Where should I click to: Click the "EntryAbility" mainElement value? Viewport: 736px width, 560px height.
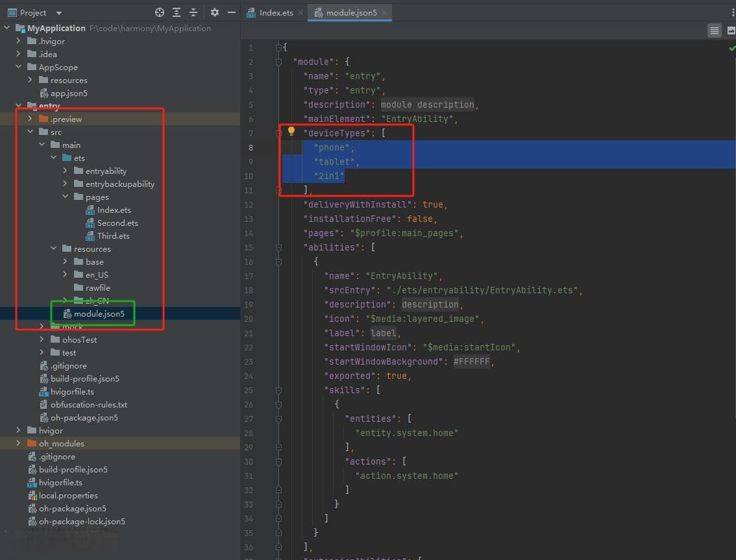[417, 119]
